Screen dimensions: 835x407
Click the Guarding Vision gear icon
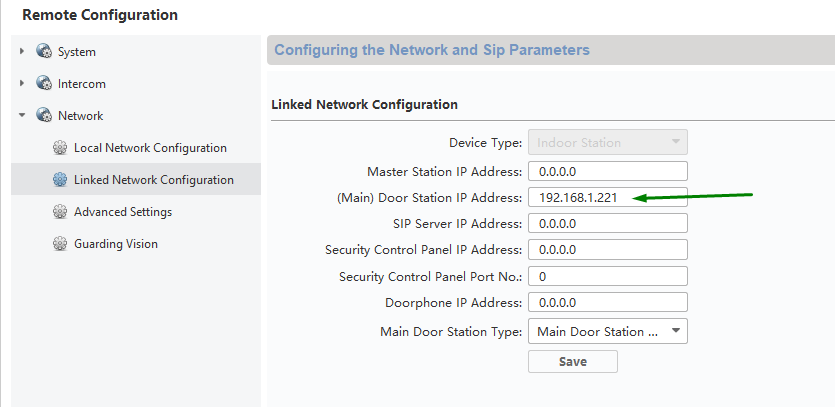[x=60, y=243]
